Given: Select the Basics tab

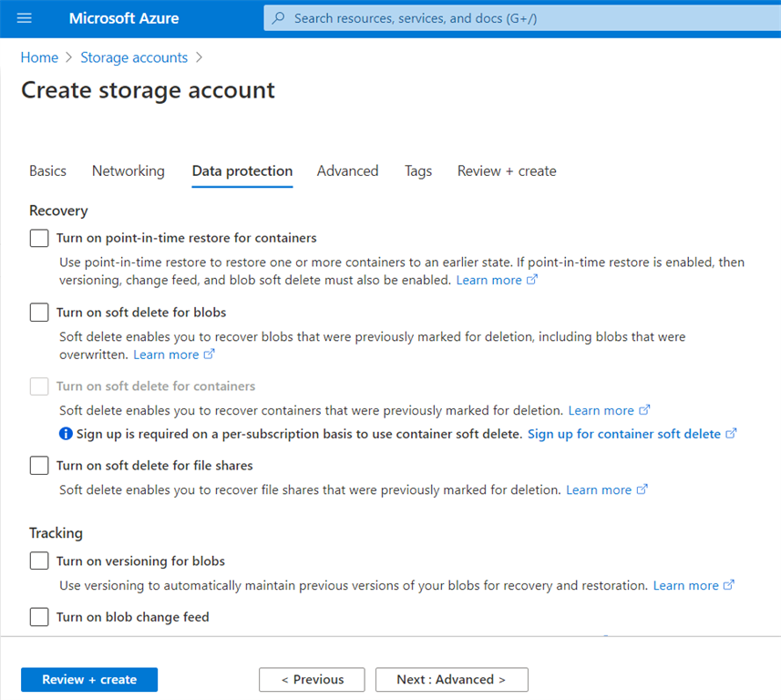Looking at the screenshot, I should 47,170.
